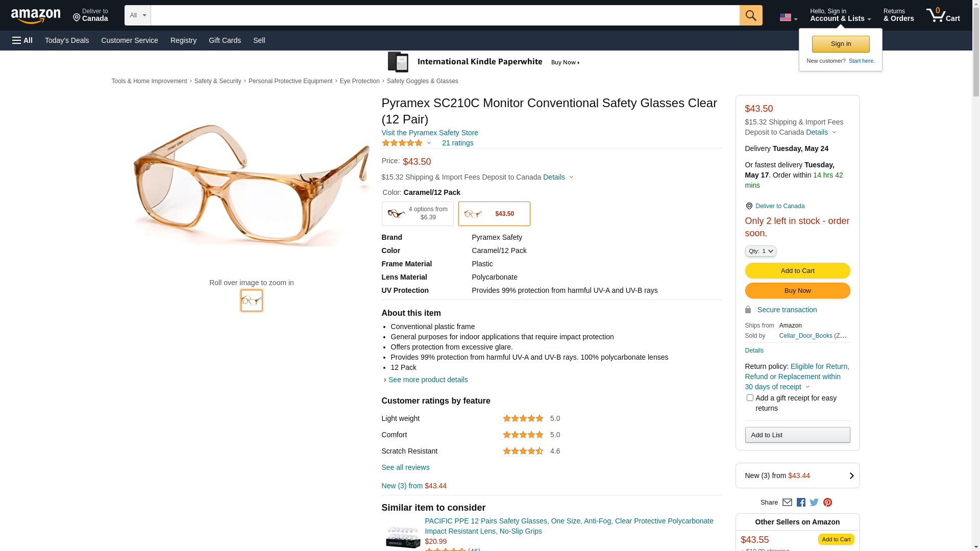This screenshot has width=980, height=551.
Task: Open the cart icon
Action: point(943,15)
